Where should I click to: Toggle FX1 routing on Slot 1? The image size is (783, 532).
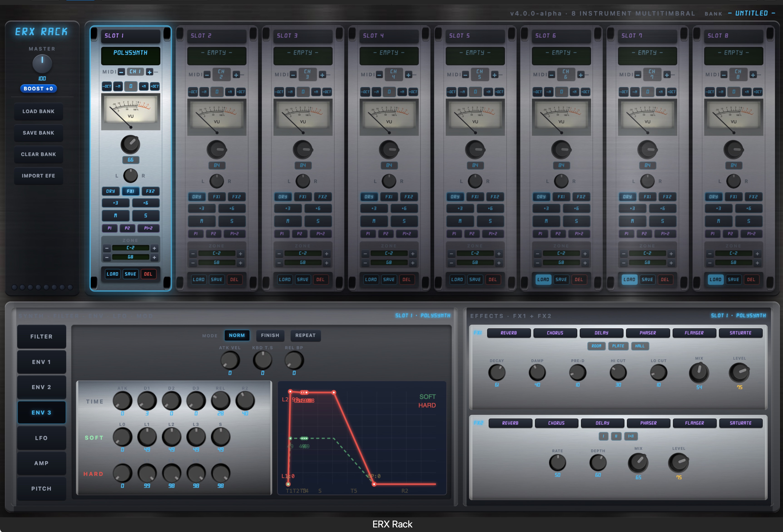coord(130,191)
